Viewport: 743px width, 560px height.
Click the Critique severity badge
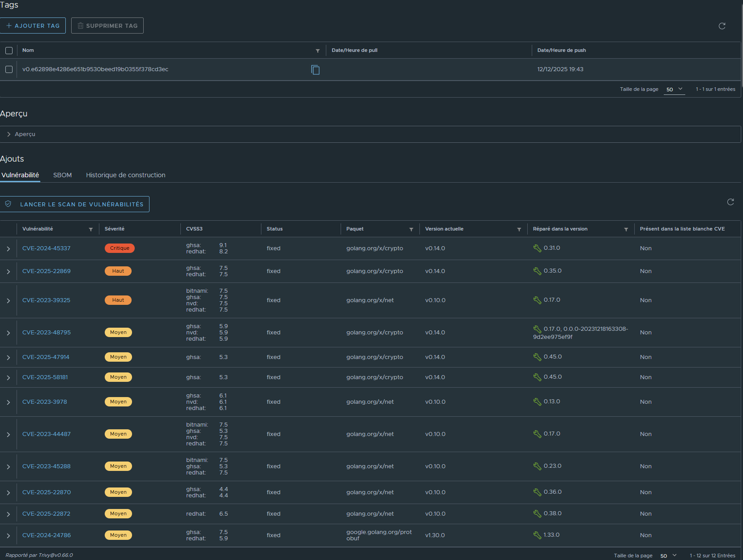pyautogui.click(x=120, y=248)
